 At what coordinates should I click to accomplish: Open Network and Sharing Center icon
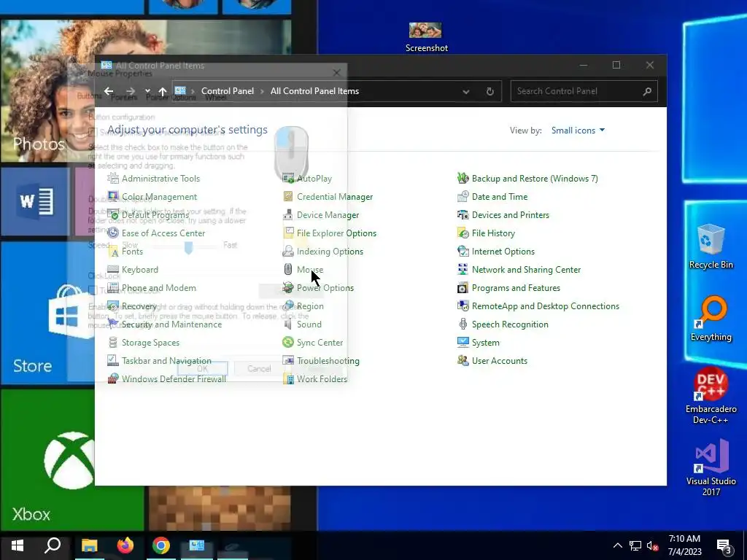coord(463,270)
